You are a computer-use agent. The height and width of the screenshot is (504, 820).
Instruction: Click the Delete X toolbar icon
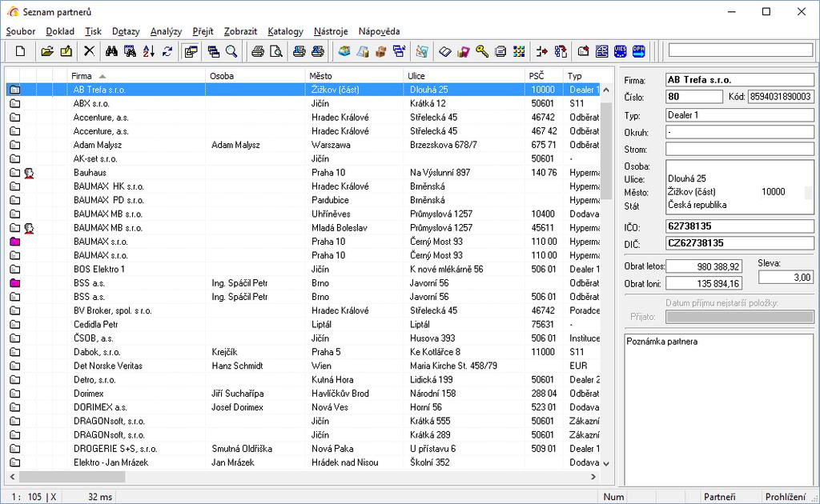pyautogui.click(x=90, y=51)
